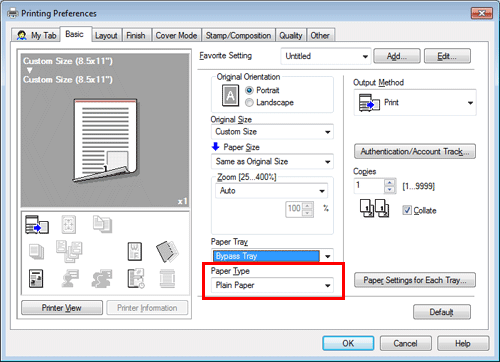Image resolution: width=500 pixels, height=362 pixels.
Task: Switch to the Quality tab
Action: (x=291, y=35)
